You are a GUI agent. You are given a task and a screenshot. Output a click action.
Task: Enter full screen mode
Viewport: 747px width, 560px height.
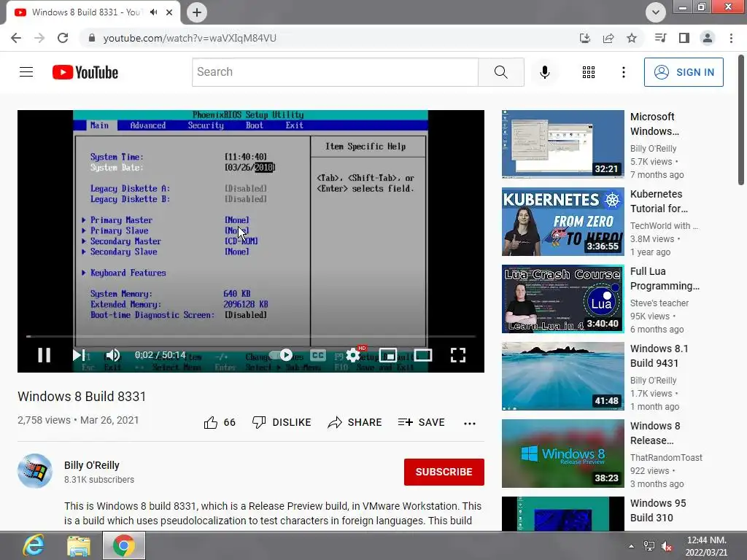pos(458,355)
